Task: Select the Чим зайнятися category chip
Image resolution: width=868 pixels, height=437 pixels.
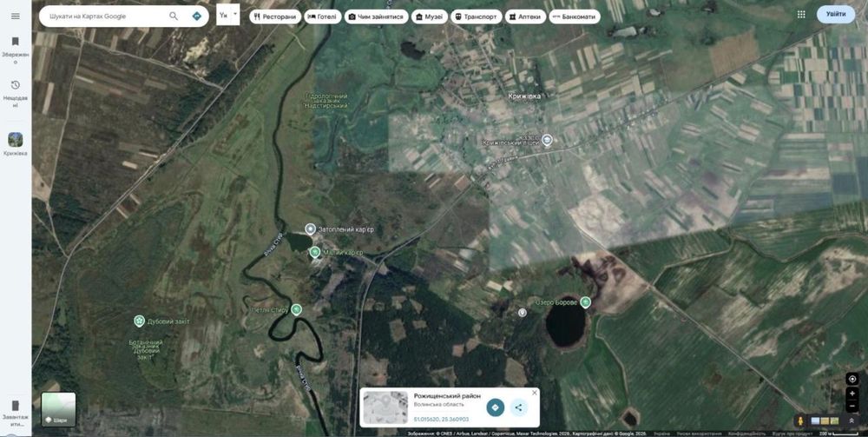Action: (377, 17)
